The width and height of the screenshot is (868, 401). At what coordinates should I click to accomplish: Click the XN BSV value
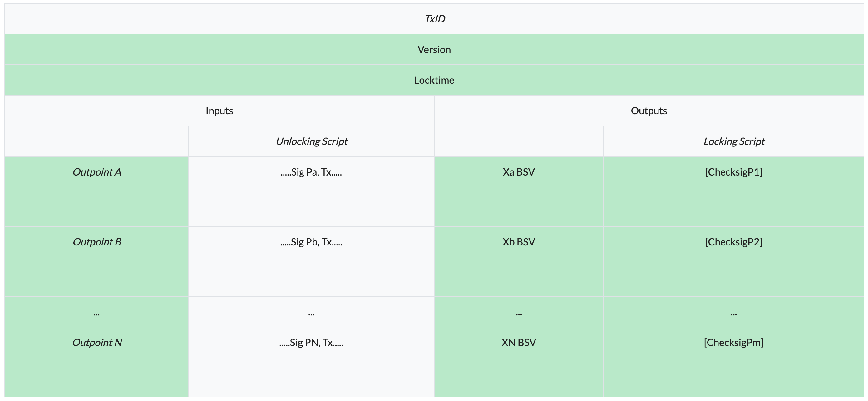[519, 343]
